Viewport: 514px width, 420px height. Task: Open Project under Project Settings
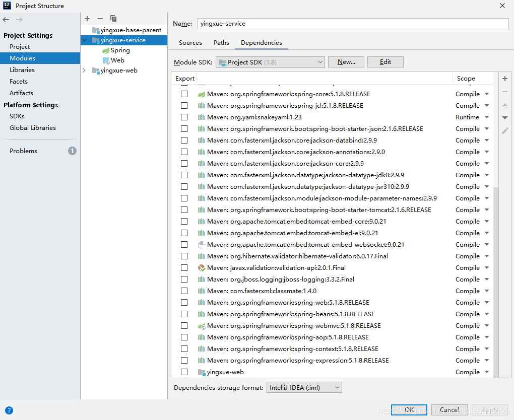pos(20,47)
